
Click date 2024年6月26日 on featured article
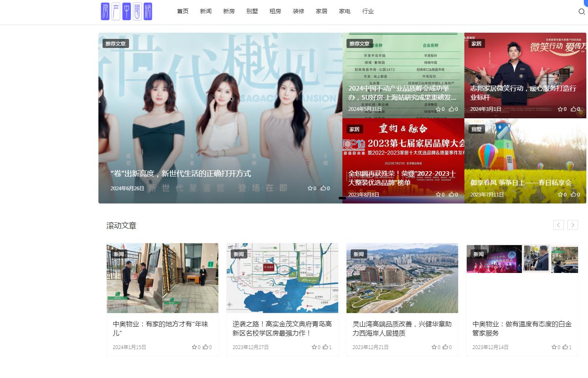(127, 188)
